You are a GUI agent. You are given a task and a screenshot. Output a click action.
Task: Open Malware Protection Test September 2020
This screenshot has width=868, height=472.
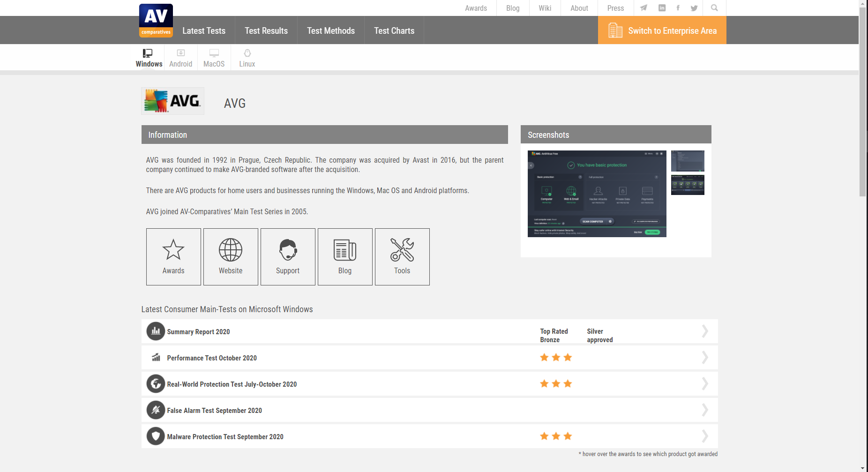click(x=225, y=437)
